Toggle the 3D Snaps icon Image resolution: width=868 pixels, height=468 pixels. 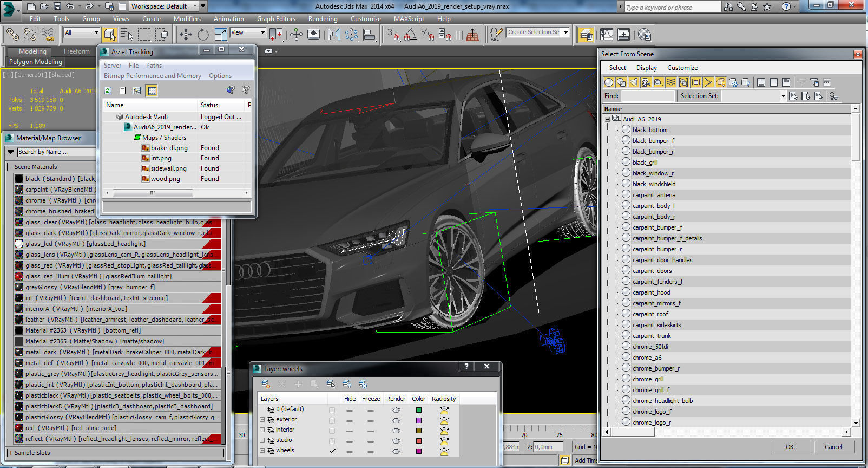[393, 35]
